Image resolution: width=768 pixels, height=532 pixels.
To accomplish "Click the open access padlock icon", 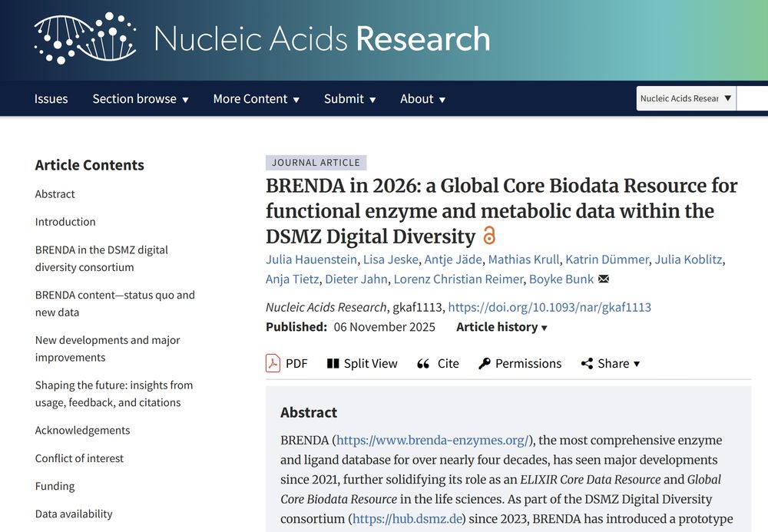I will (488, 236).
